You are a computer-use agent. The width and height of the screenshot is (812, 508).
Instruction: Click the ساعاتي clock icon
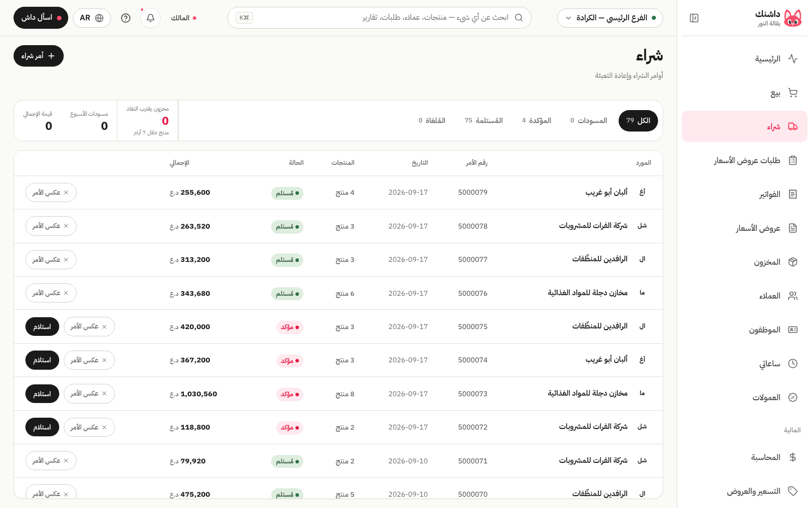pyautogui.click(x=793, y=364)
